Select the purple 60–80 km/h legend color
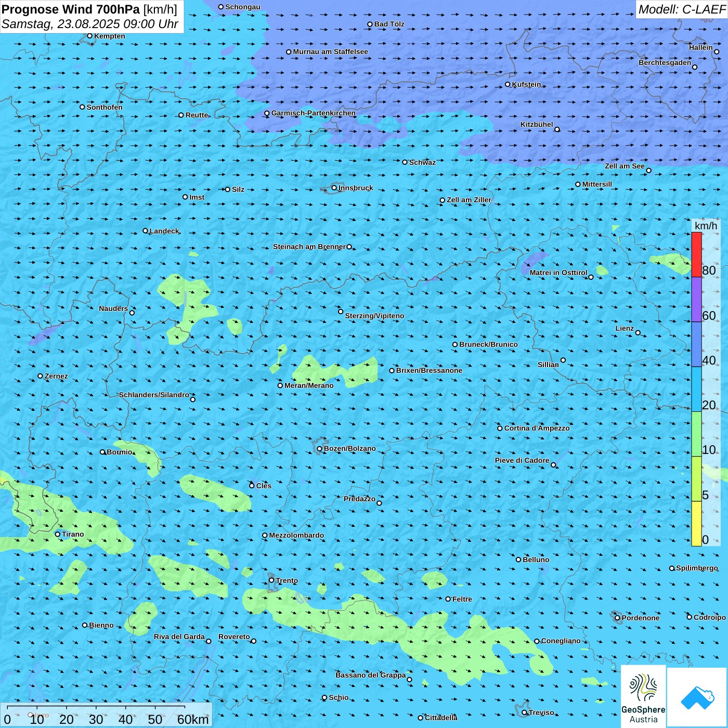 [696, 300]
